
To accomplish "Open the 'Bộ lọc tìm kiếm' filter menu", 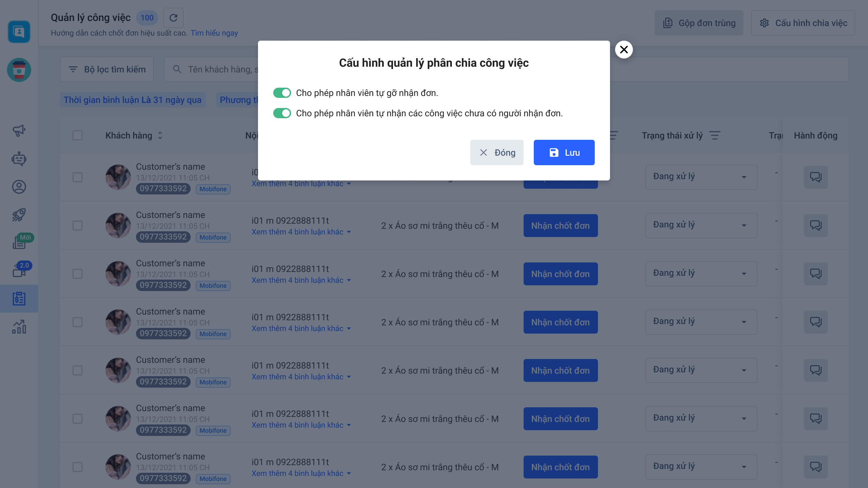I will pos(107,70).
